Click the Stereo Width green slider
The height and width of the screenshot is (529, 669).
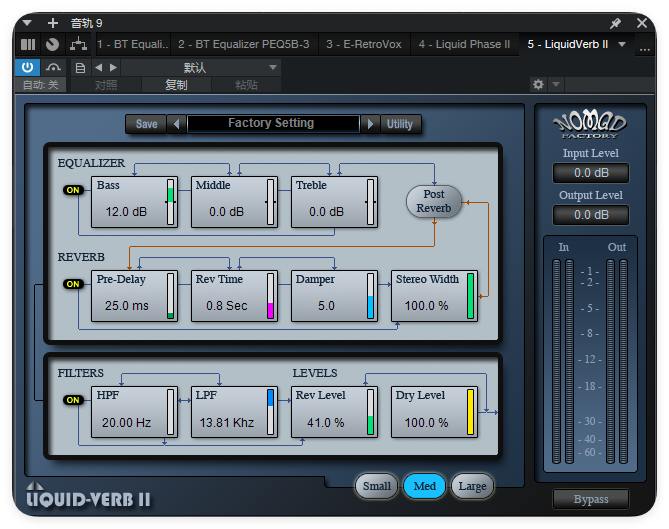click(x=470, y=296)
